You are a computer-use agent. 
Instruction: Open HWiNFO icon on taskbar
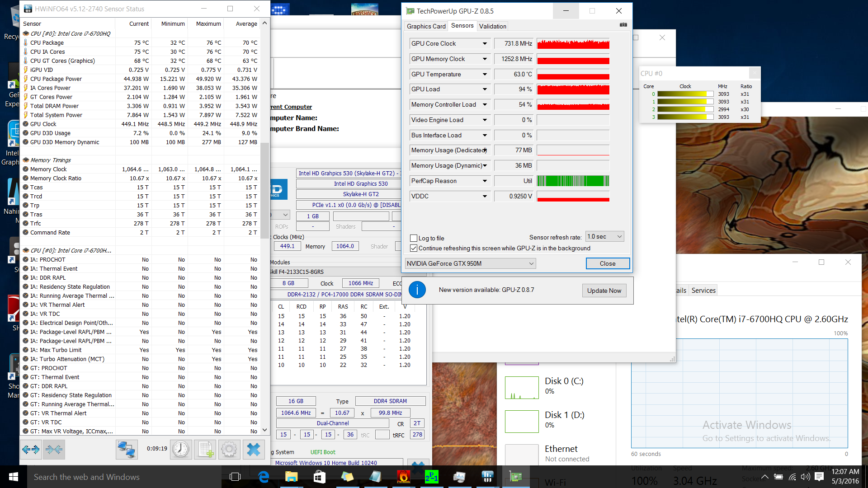488,477
